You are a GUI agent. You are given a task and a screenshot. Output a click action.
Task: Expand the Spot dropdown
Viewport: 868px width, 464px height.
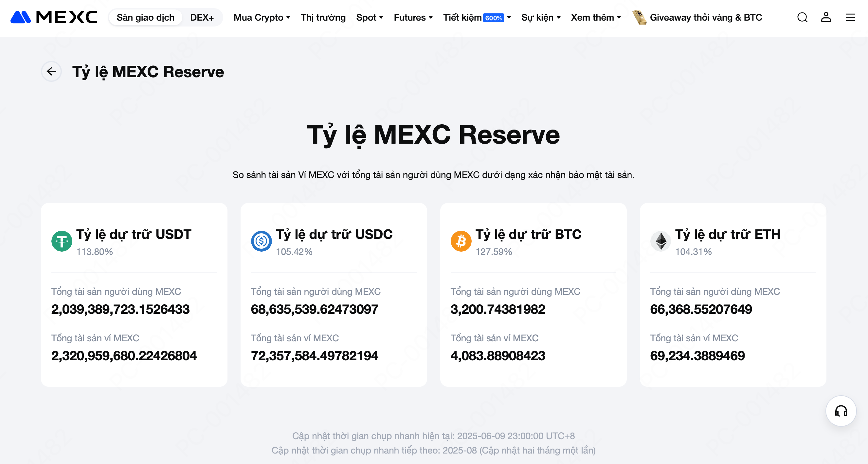[x=370, y=17]
